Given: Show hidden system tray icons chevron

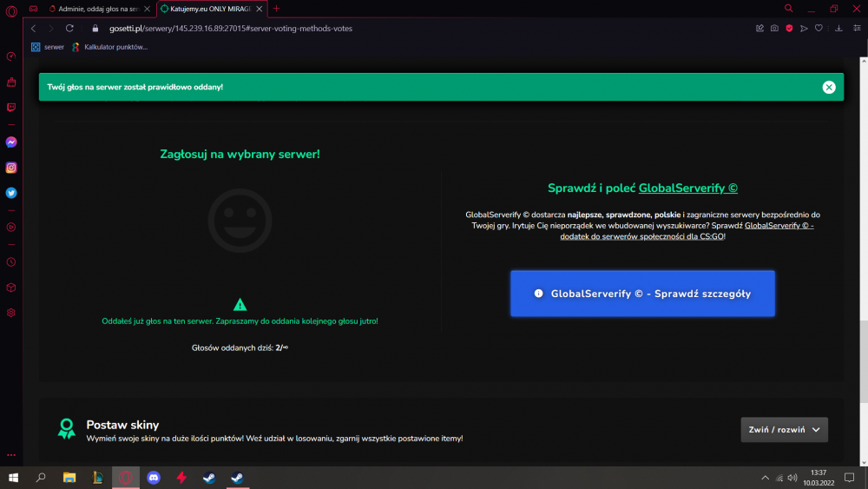Looking at the screenshot, I should 765,478.
